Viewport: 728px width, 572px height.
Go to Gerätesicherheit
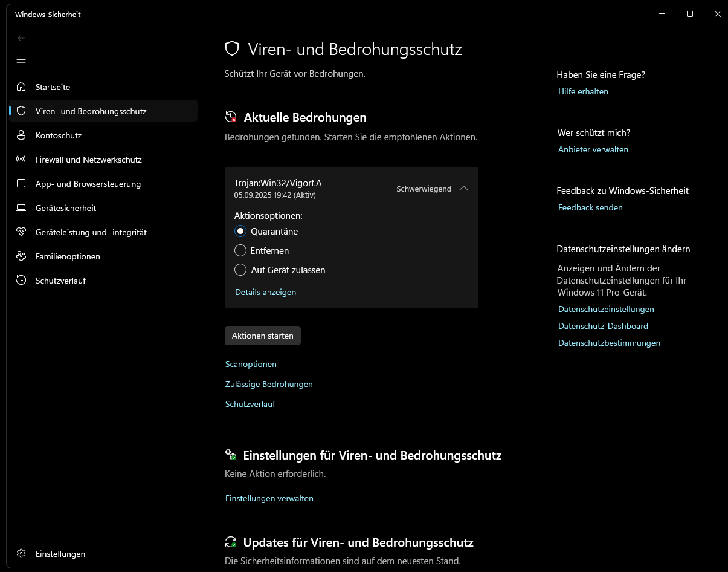coord(103,208)
